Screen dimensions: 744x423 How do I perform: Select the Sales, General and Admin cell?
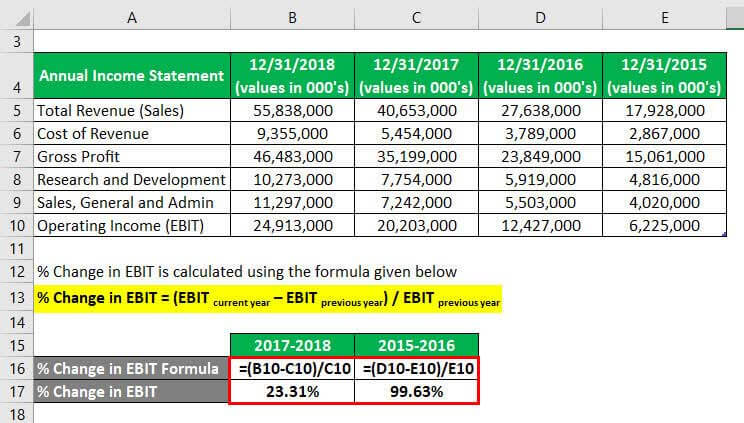132,202
